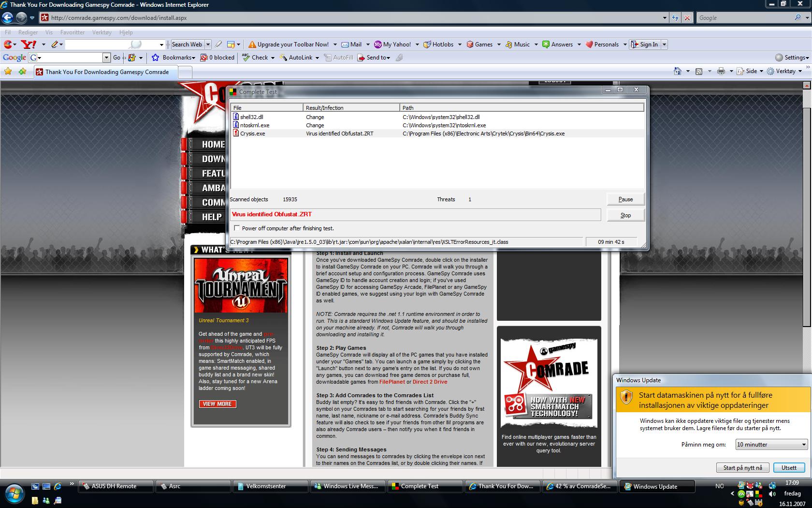Image resolution: width=812 pixels, height=508 pixels.
Task: Toggle 'Power off computer after finishing test'
Action: [x=237, y=228]
